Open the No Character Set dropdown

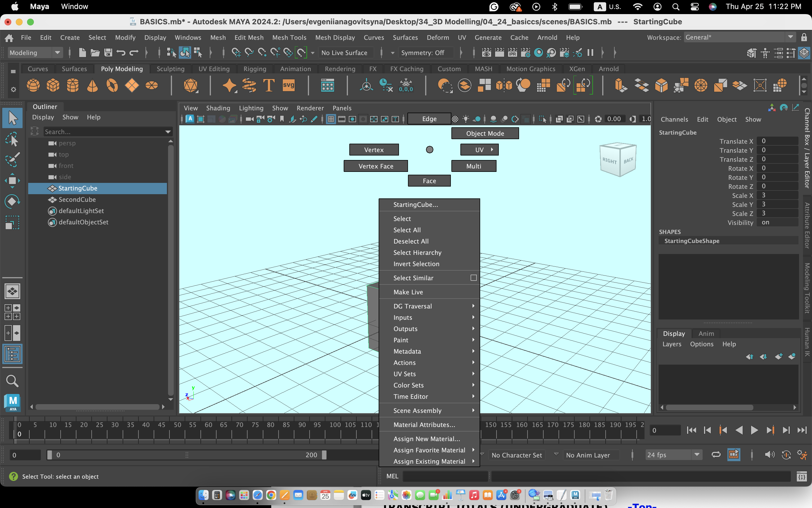click(517, 455)
